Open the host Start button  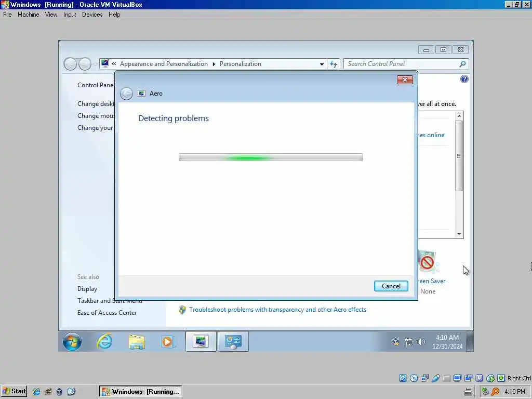coord(14,391)
